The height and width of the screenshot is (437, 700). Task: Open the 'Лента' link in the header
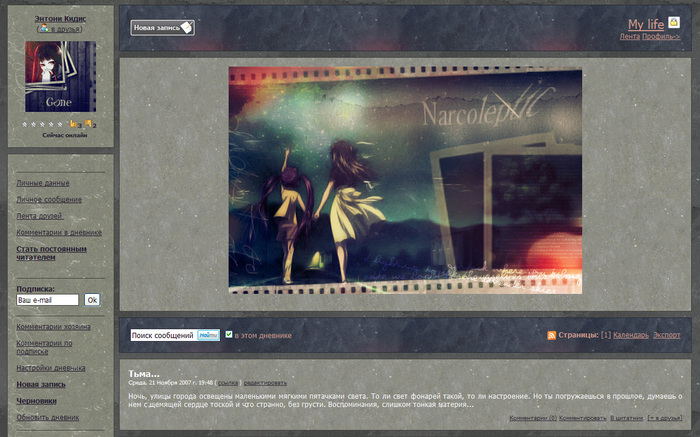(629, 37)
